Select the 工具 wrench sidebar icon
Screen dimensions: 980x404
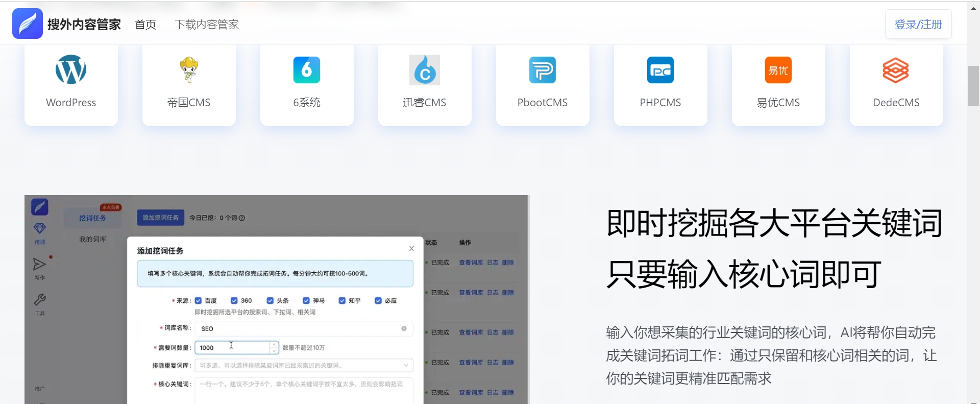coord(40,299)
